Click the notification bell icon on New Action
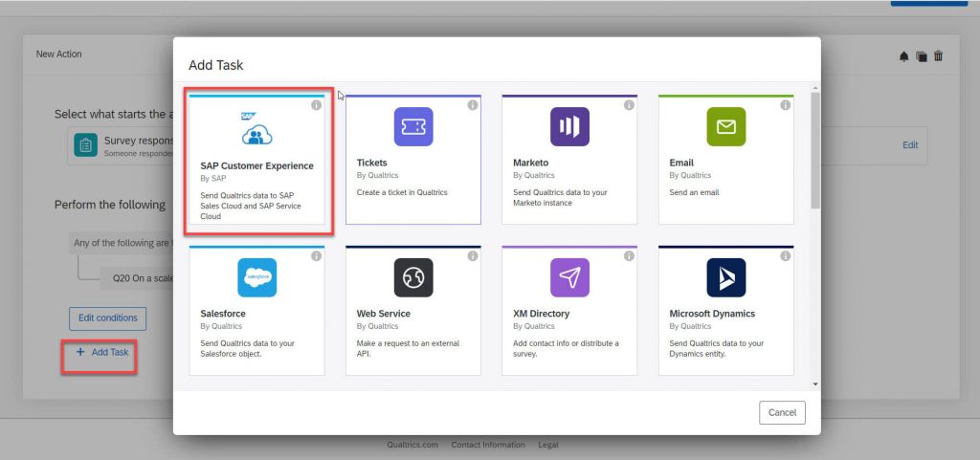Viewport: 980px width, 460px height. pyautogui.click(x=903, y=56)
